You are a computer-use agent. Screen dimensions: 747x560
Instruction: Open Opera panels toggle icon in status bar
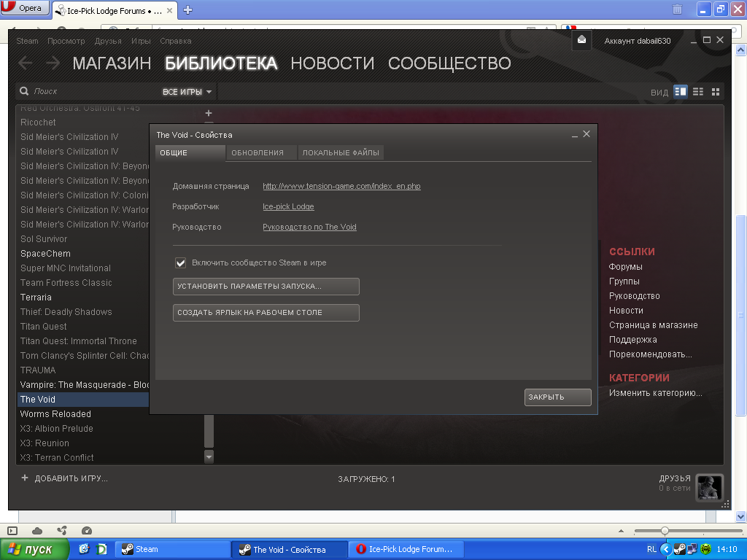(x=12, y=531)
